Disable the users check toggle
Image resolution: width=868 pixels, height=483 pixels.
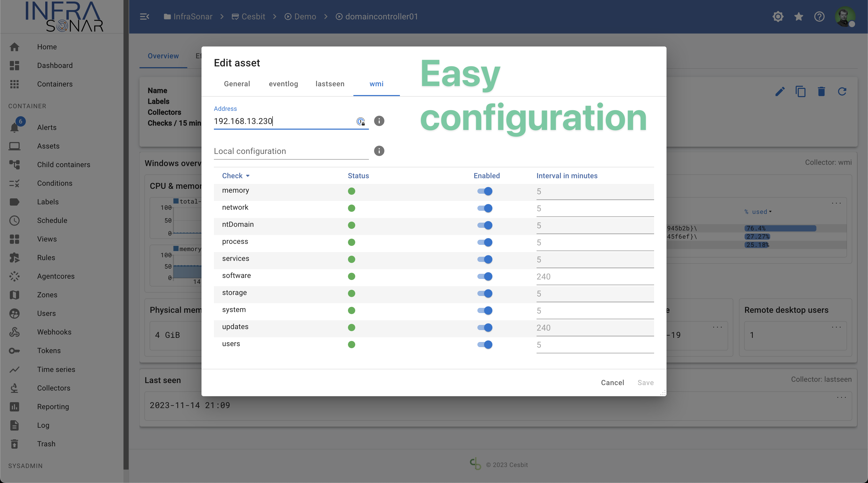[485, 345]
